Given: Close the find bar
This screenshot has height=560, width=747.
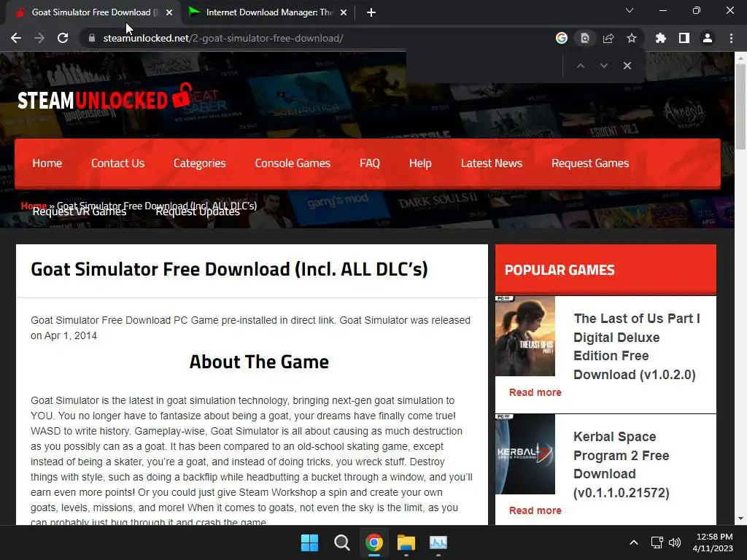Looking at the screenshot, I should (x=627, y=66).
